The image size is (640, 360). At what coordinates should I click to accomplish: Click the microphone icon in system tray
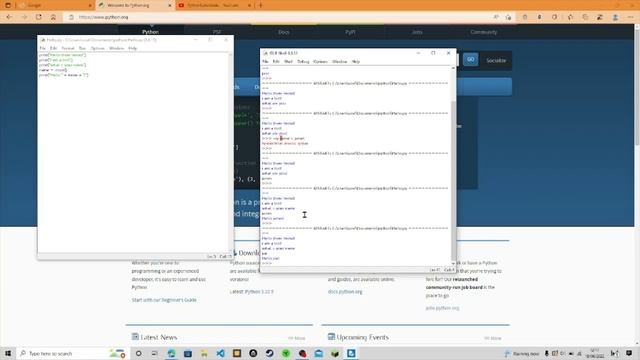coord(547,353)
